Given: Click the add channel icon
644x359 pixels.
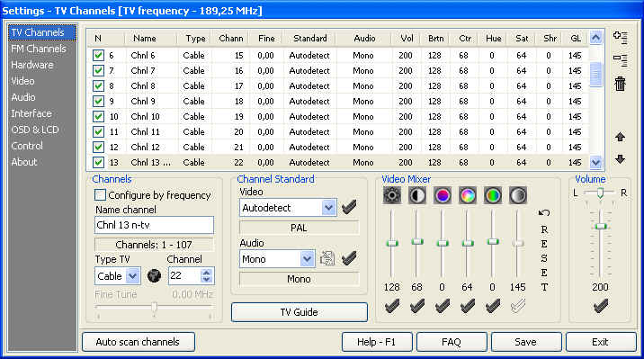Looking at the screenshot, I should 621,38.
